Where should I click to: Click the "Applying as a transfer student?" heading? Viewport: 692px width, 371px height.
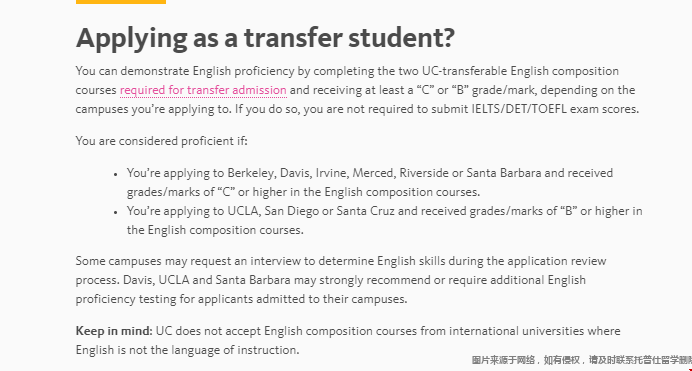click(265, 38)
